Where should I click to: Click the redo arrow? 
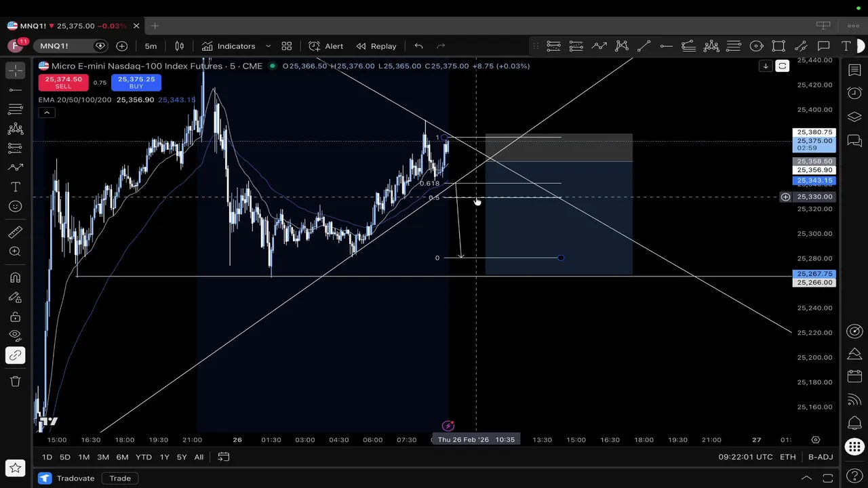coord(441,46)
